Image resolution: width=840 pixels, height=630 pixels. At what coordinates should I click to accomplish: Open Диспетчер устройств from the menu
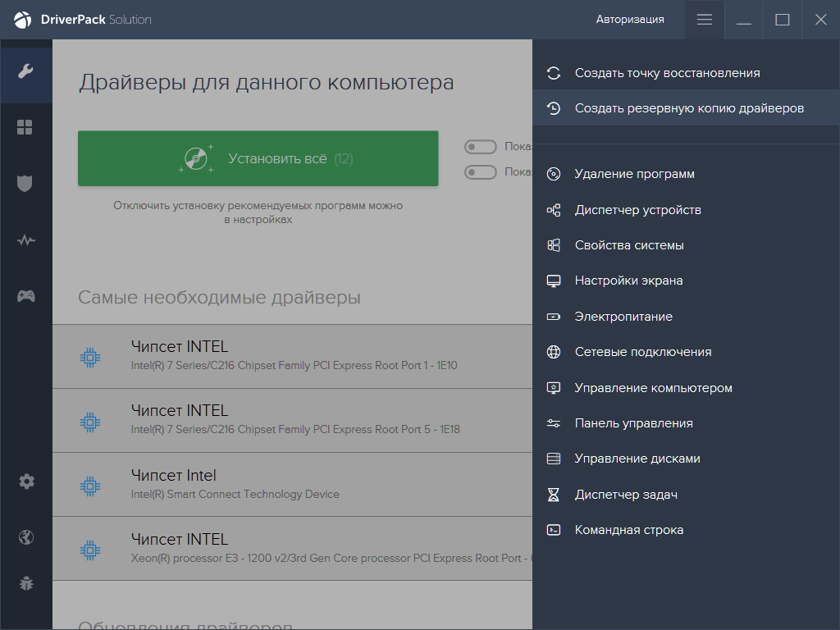tap(636, 209)
